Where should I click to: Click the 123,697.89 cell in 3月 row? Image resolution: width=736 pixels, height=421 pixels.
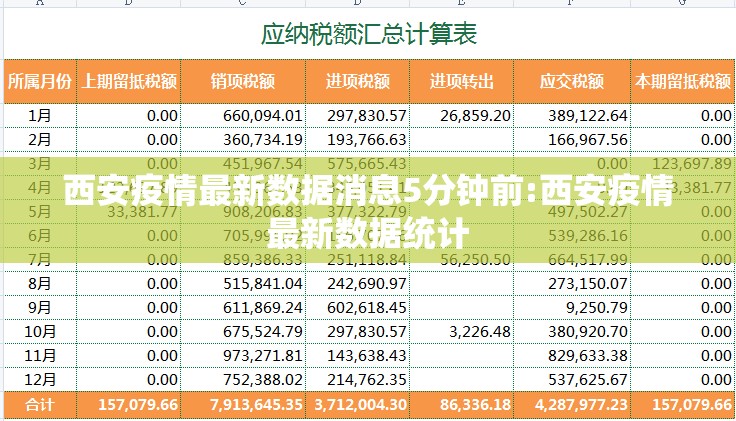click(x=683, y=163)
